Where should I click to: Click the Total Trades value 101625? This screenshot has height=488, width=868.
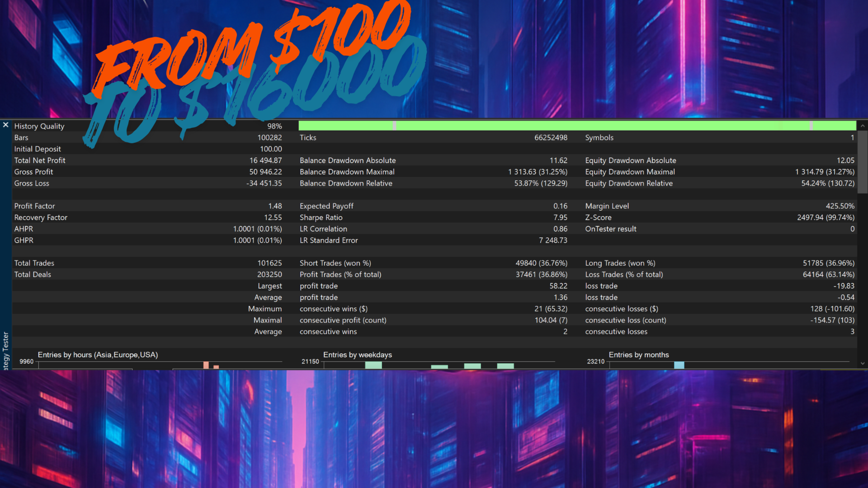[269, 263]
